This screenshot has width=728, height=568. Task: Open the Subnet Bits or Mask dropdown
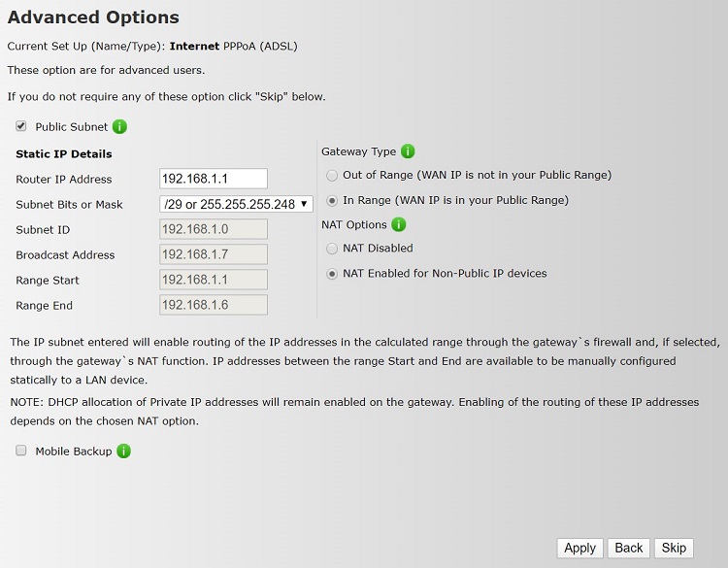pos(236,204)
